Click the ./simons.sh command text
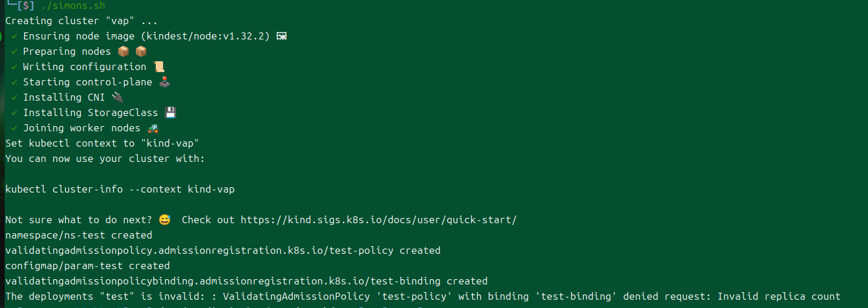Screen dimensions: 868x308 pos(73,6)
